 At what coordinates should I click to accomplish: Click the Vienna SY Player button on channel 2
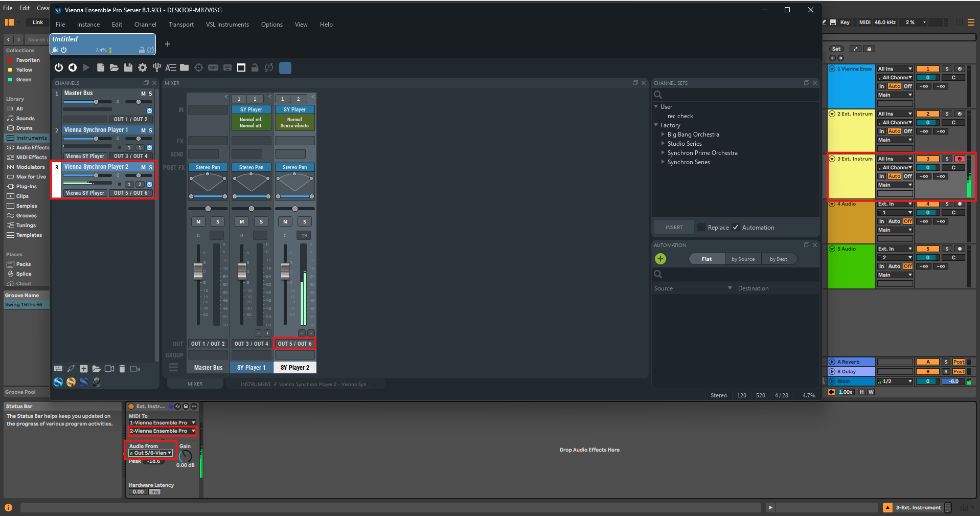[85, 156]
